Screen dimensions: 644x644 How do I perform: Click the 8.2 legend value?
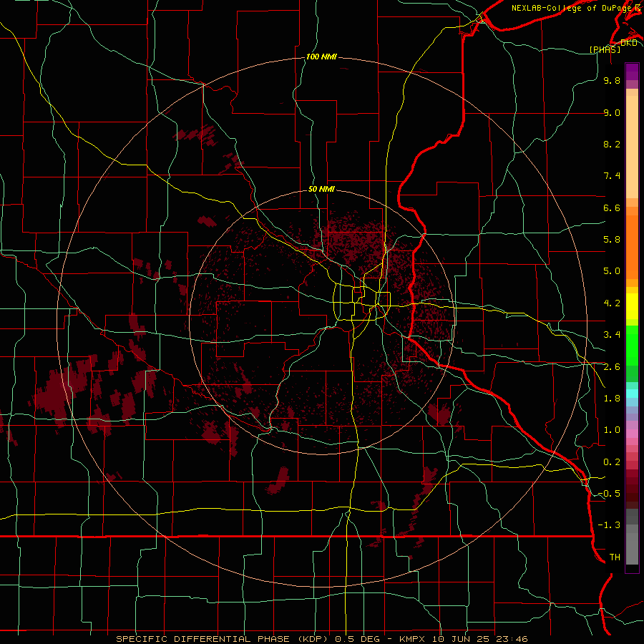pyautogui.click(x=612, y=144)
